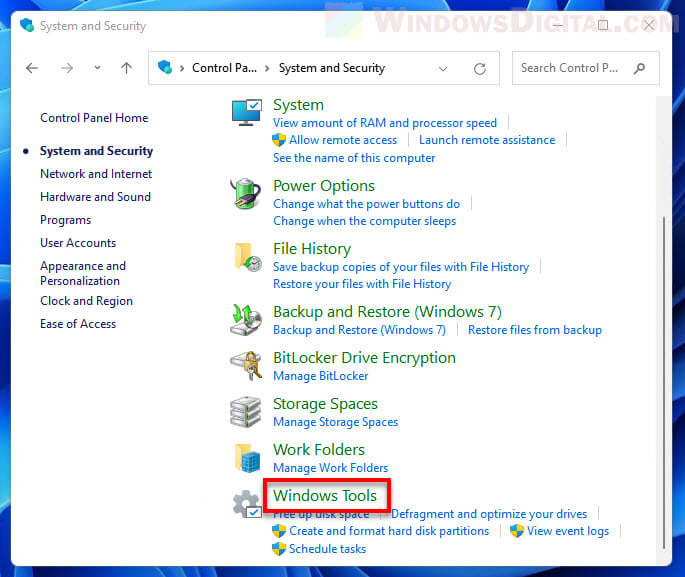Click the Power Options battery icon
This screenshot has width=685, height=577.
tap(246, 193)
